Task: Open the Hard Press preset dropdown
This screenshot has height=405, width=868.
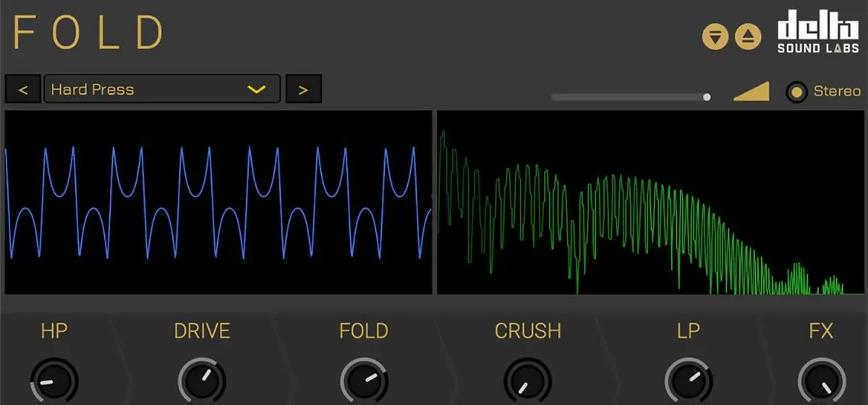Action: 162,90
